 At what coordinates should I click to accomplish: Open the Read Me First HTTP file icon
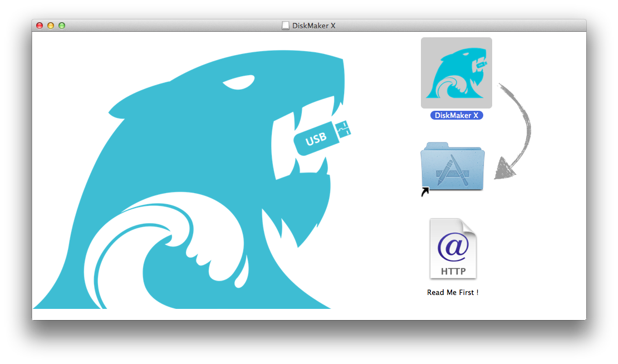pos(453,249)
